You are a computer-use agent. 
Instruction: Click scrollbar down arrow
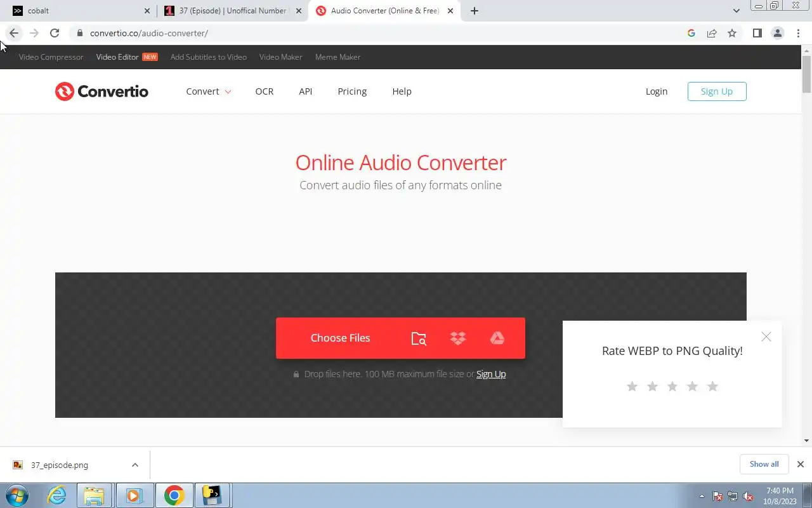pos(806,441)
